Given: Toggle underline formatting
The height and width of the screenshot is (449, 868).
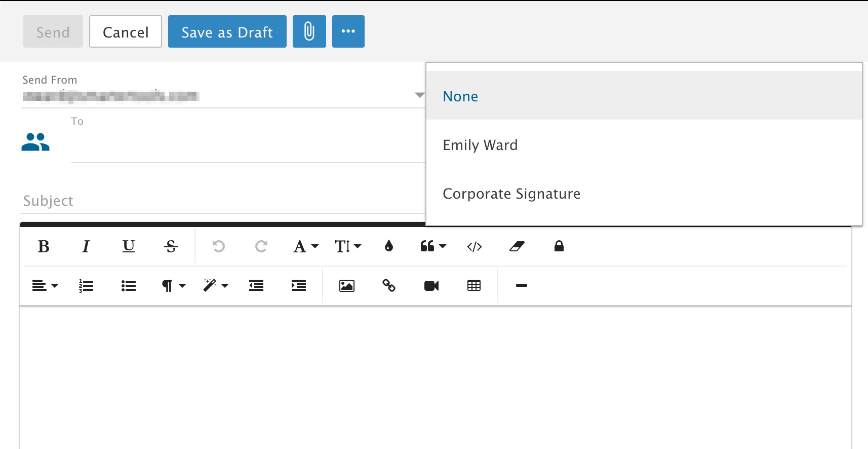Looking at the screenshot, I should coord(129,246).
